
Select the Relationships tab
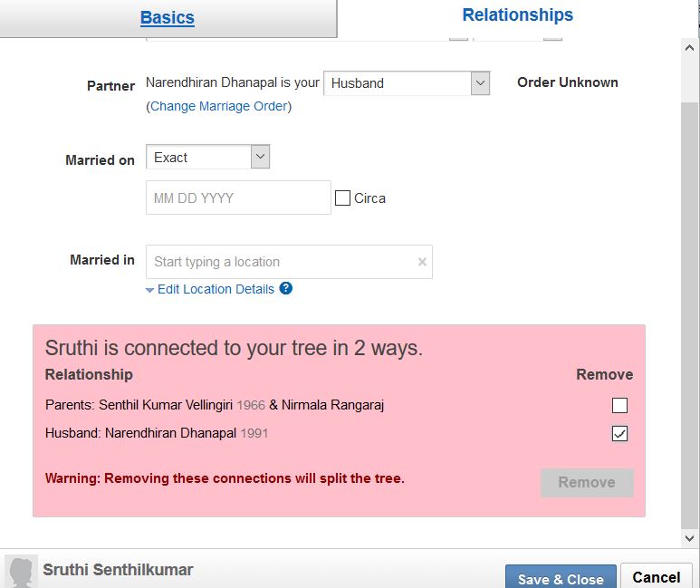517,15
